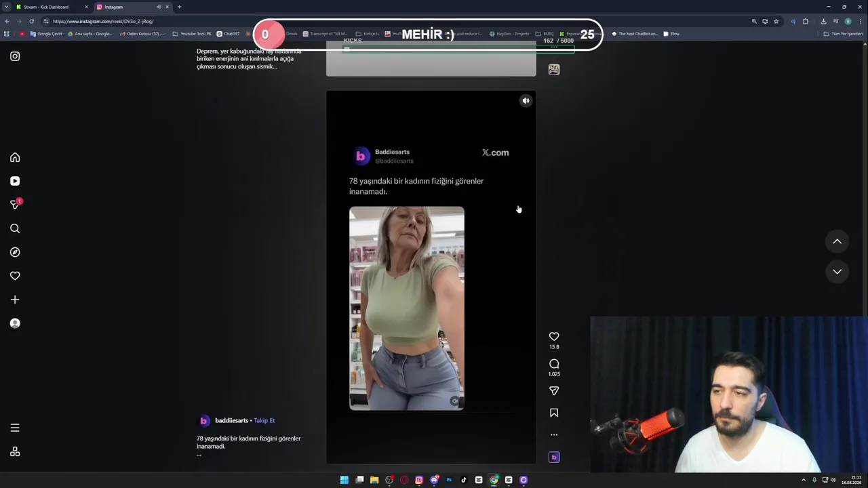Open The best ChatBot bookmark
The height and width of the screenshot is (488, 868).
pos(635,34)
